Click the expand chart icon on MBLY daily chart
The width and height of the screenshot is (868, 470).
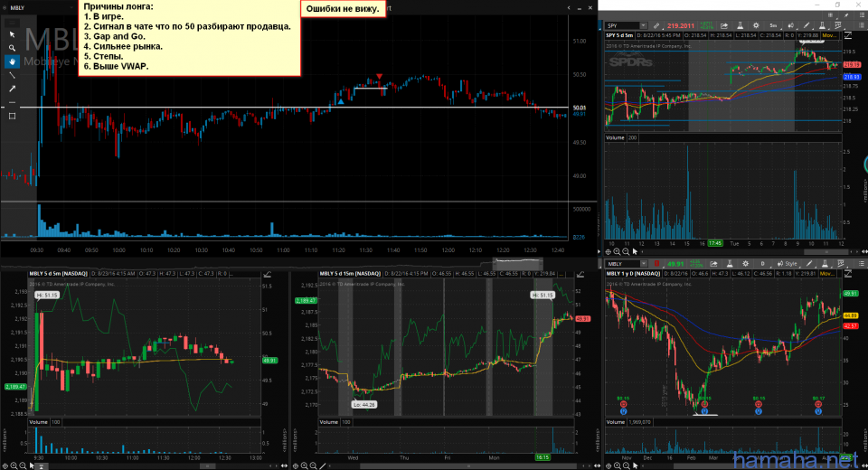(848, 274)
